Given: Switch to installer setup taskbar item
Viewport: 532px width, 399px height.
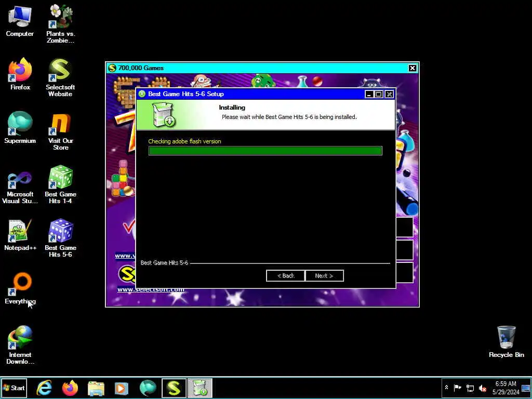Looking at the screenshot, I should (200, 388).
